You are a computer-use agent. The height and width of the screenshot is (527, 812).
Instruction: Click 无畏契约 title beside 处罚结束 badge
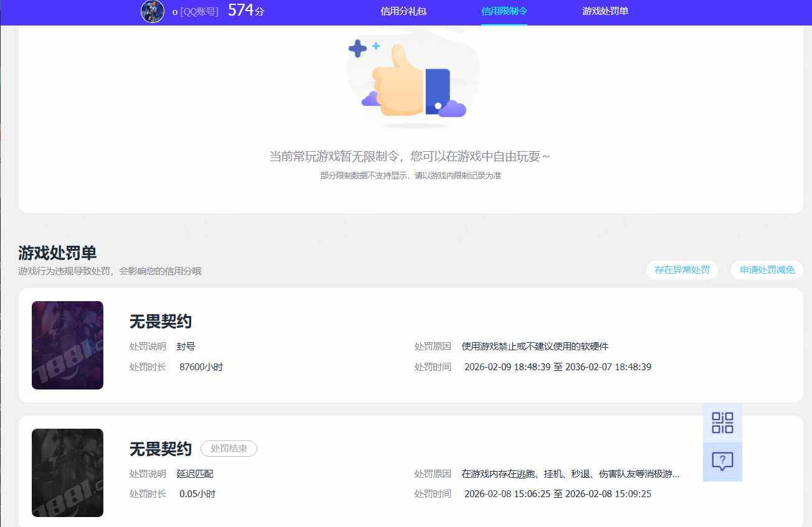tap(161, 449)
